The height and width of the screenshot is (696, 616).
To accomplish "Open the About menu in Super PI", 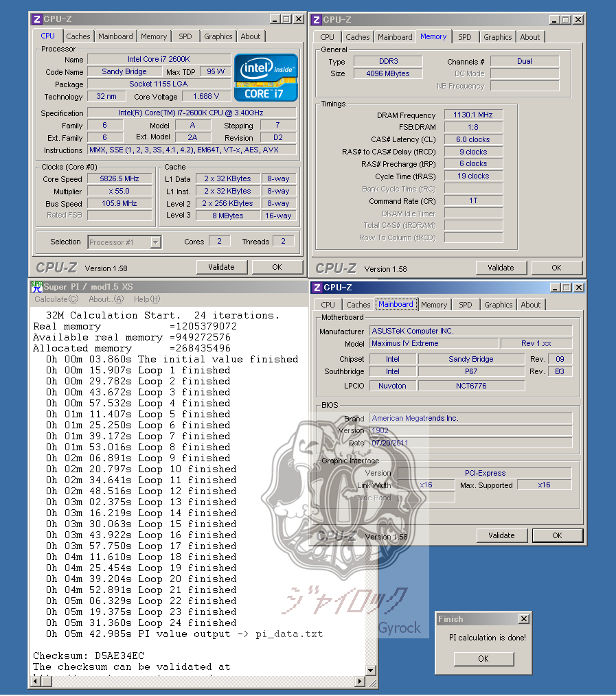I will point(106,299).
